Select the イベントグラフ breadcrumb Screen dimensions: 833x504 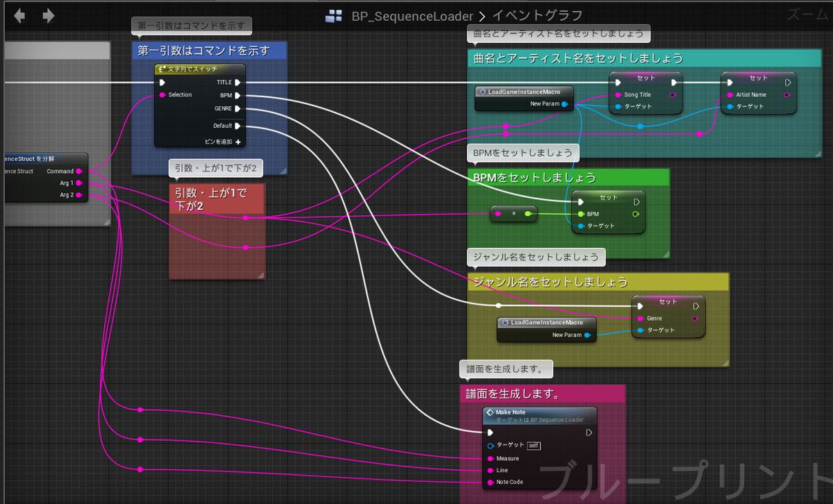point(538,15)
